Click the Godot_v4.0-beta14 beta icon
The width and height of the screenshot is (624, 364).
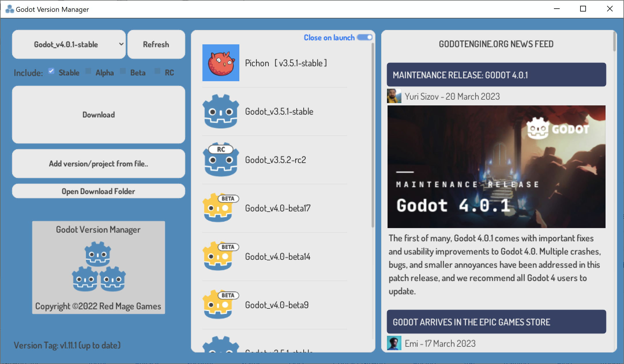(x=218, y=257)
